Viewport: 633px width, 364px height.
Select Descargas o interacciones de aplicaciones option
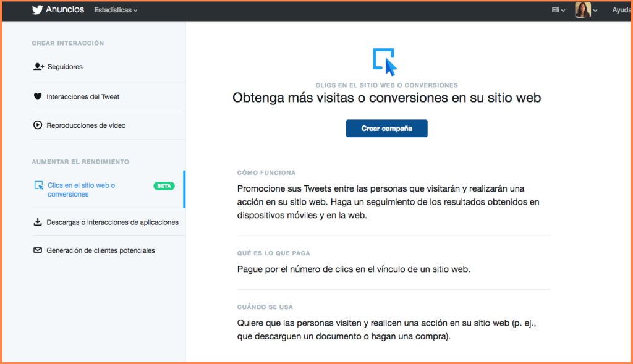click(111, 221)
